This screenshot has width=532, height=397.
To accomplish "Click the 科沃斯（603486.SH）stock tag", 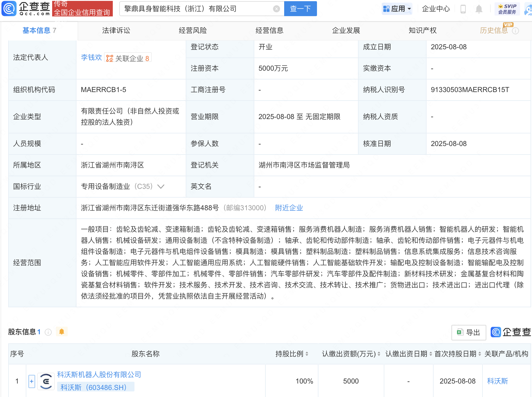I will tap(96, 387).
